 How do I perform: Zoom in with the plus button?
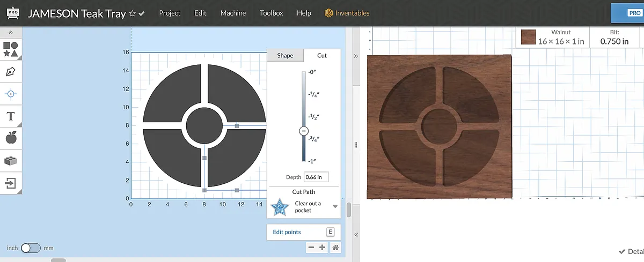pyautogui.click(x=322, y=247)
